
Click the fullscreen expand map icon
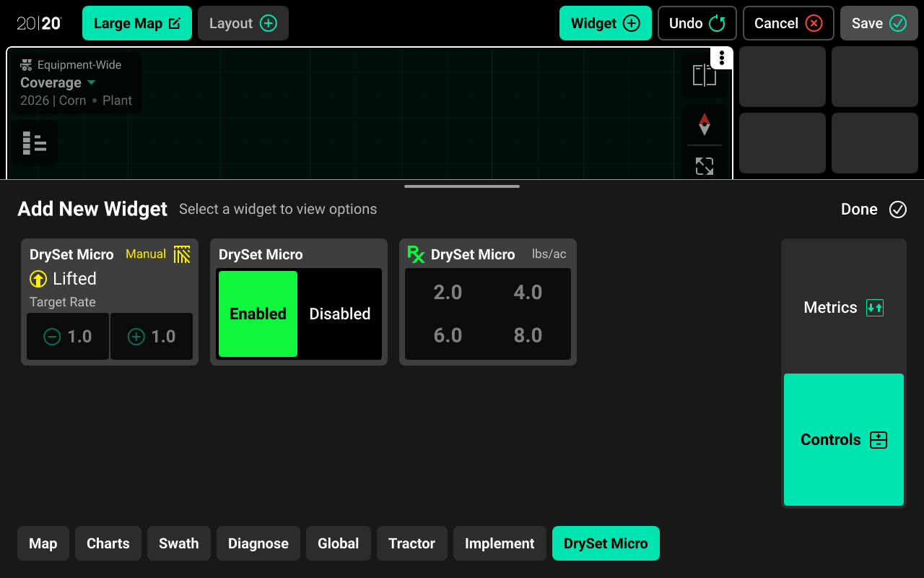tap(704, 166)
